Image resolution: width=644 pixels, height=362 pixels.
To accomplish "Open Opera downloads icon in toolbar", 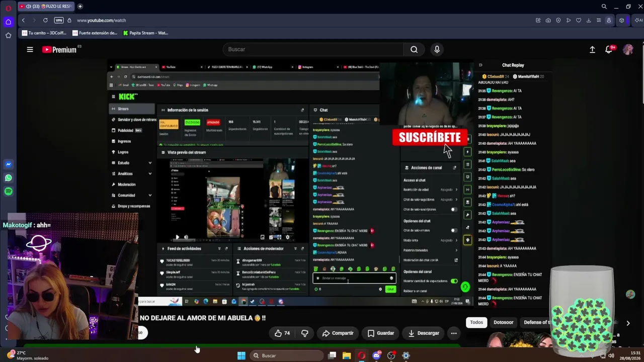I will pyautogui.click(x=588, y=20).
